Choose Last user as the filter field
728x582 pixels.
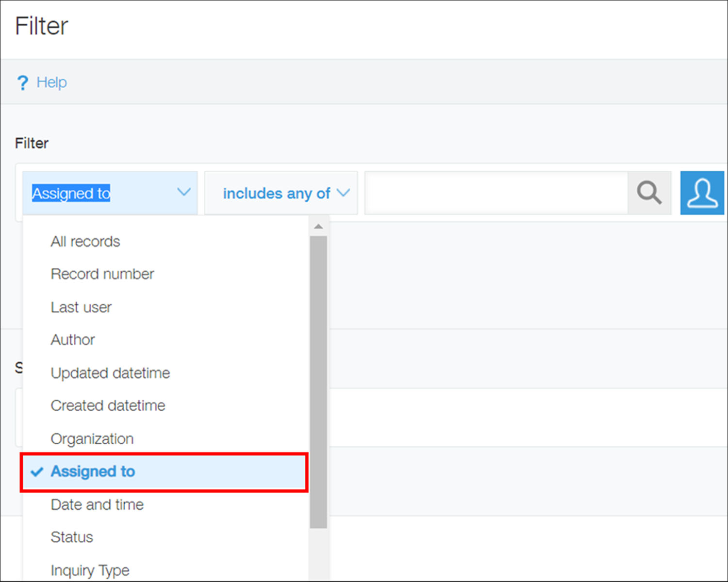click(x=81, y=307)
